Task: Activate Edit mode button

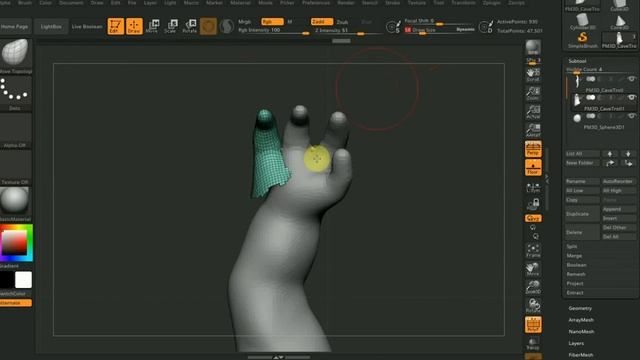Action: (116, 26)
